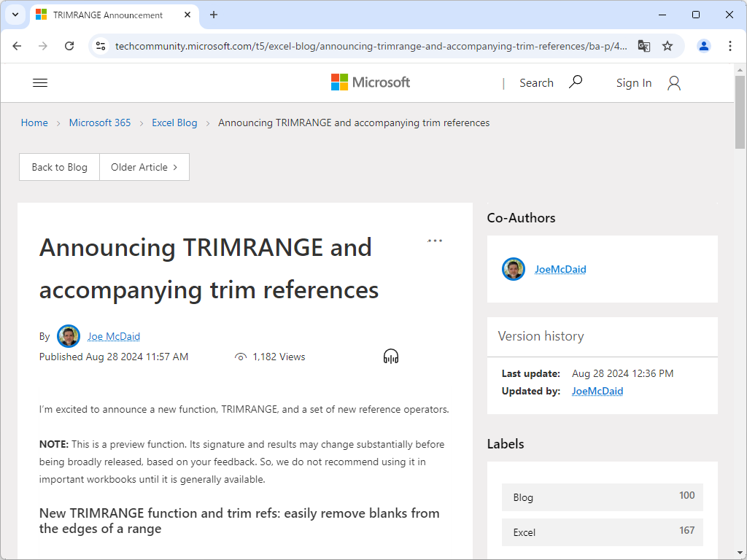747x560 pixels.
Task: Select the Blog label
Action: tap(602, 497)
